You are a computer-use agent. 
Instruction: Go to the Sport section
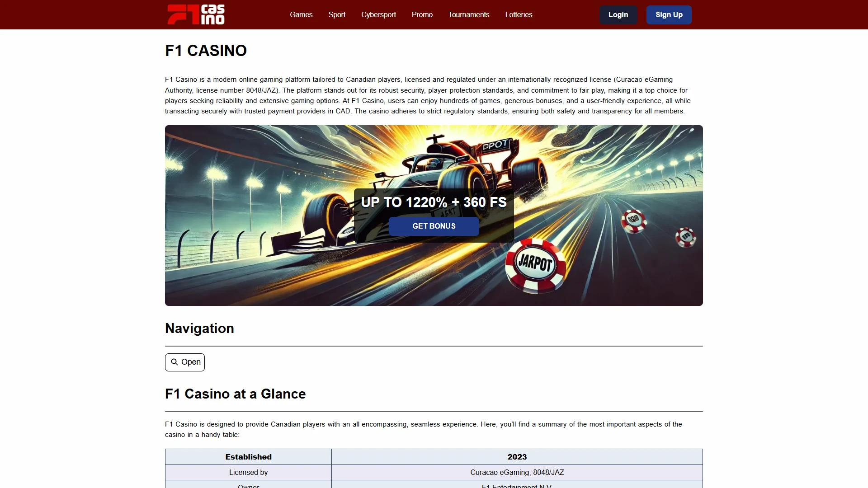point(337,14)
